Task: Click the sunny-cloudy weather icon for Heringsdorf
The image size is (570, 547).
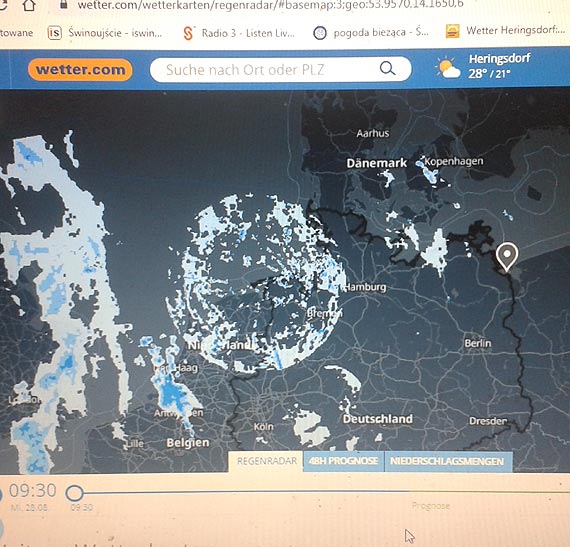Action: (x=447, y=68)
